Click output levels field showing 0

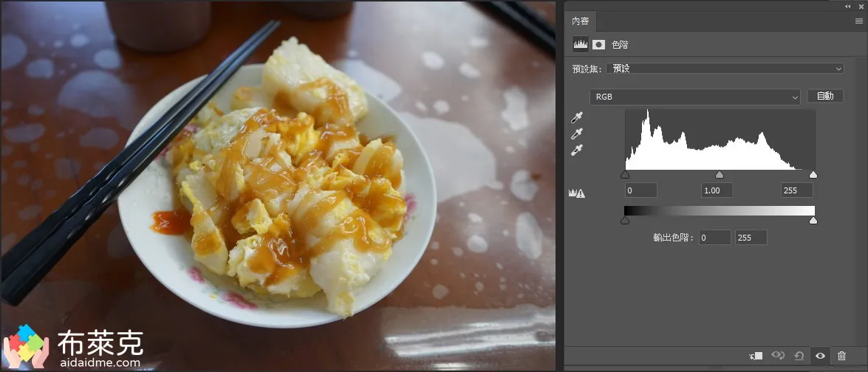pyautogui.click(x=714, y=238)
